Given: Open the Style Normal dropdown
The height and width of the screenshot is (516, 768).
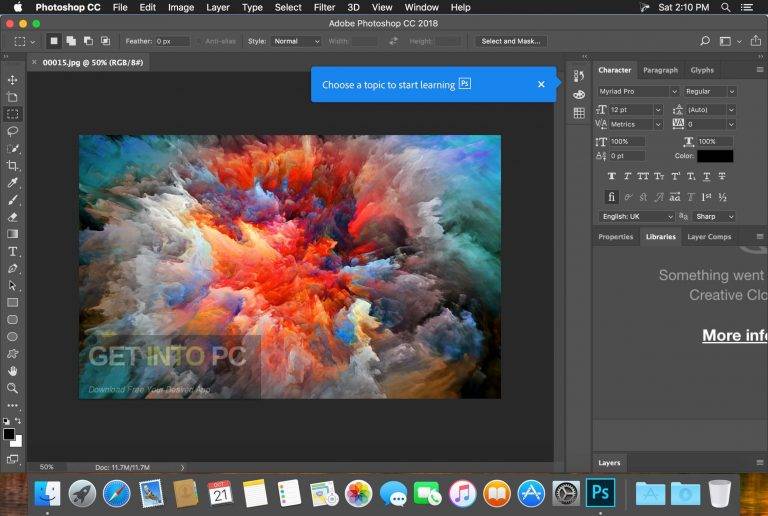Looking at the screenshot, I should point(295,42).
